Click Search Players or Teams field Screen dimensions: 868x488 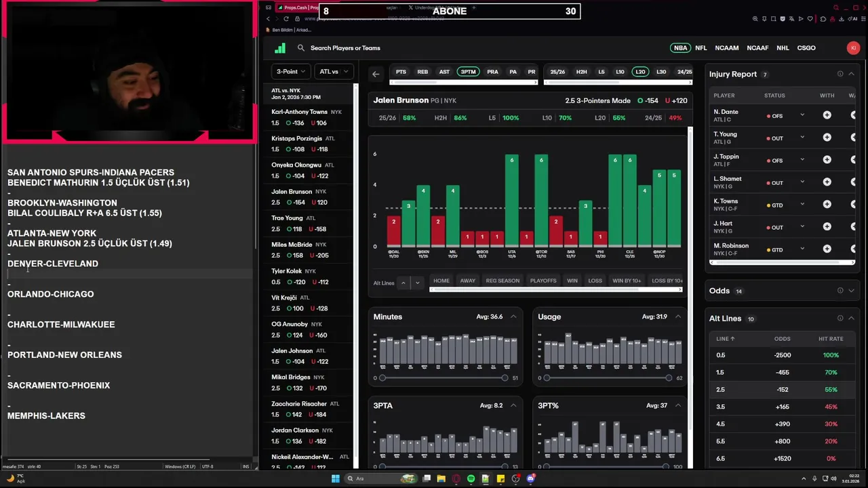point(345,48)
